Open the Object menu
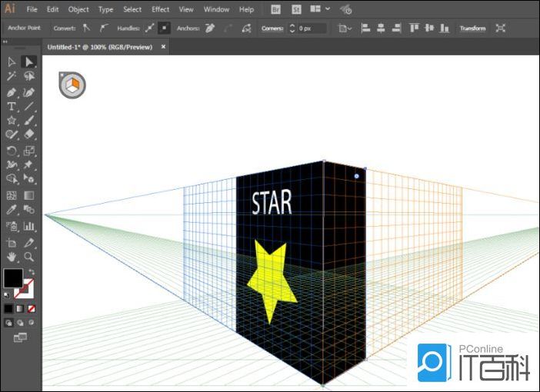 click(x=78, y=9)
